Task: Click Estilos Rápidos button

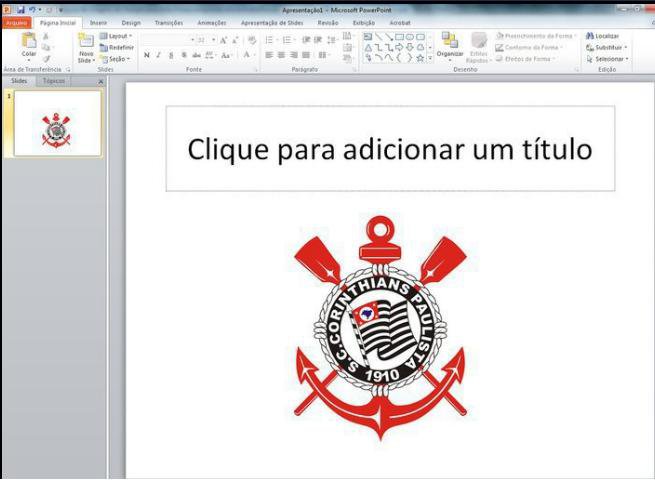Action: [479, 48]
